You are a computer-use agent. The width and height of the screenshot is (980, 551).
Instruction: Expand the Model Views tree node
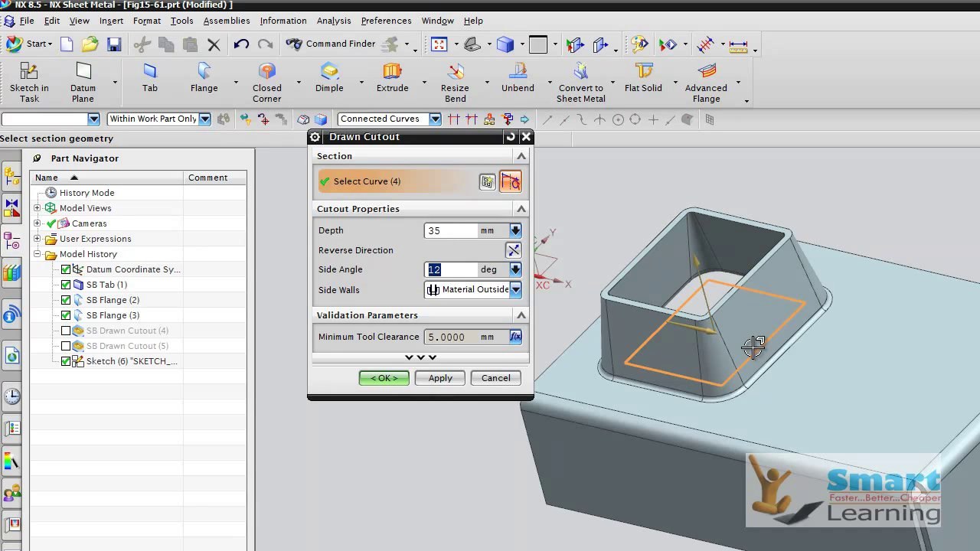38,208
